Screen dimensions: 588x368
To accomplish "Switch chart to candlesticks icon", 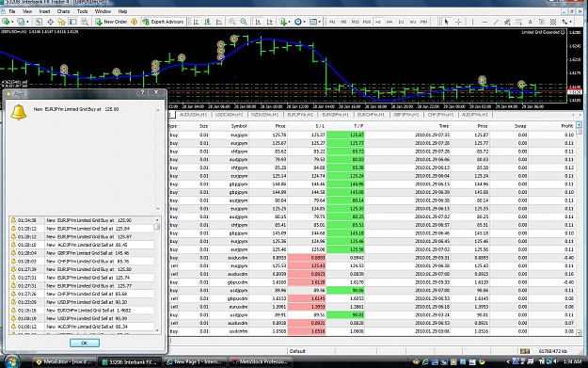I will 207,22.
